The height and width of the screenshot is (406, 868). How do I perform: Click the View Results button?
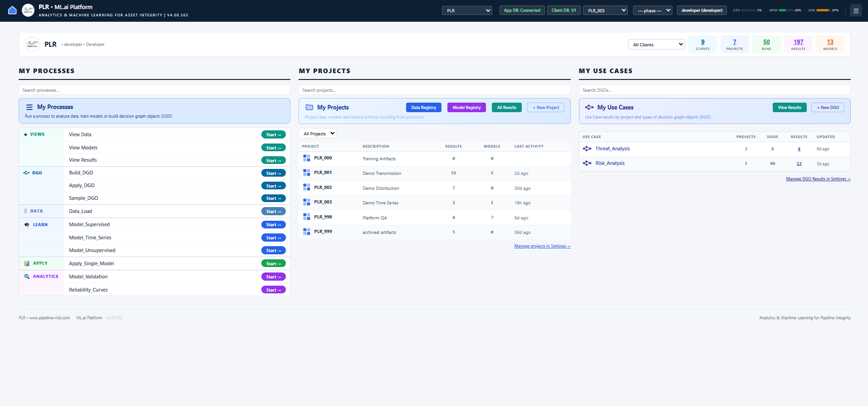pos(790,108)
